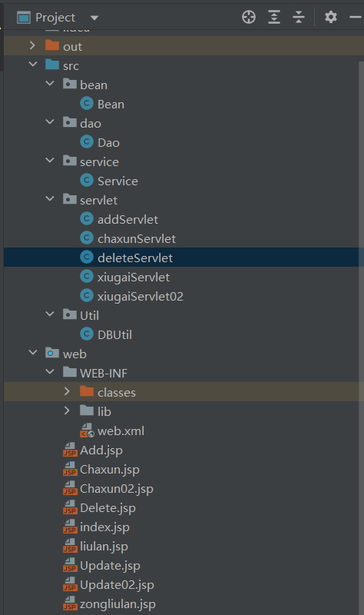
Task: Click the Expand All toolbar icon
Action: [274, 17]
